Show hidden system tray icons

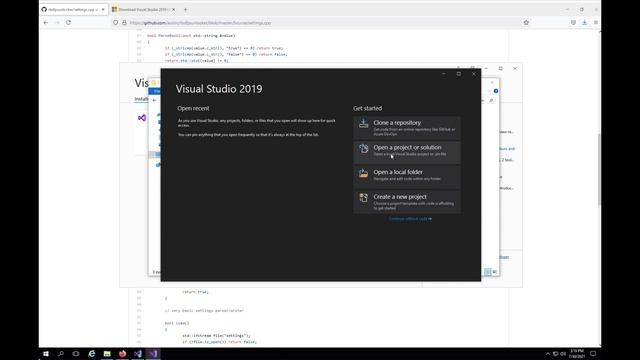pyautogui.click(x=548, y=354)
